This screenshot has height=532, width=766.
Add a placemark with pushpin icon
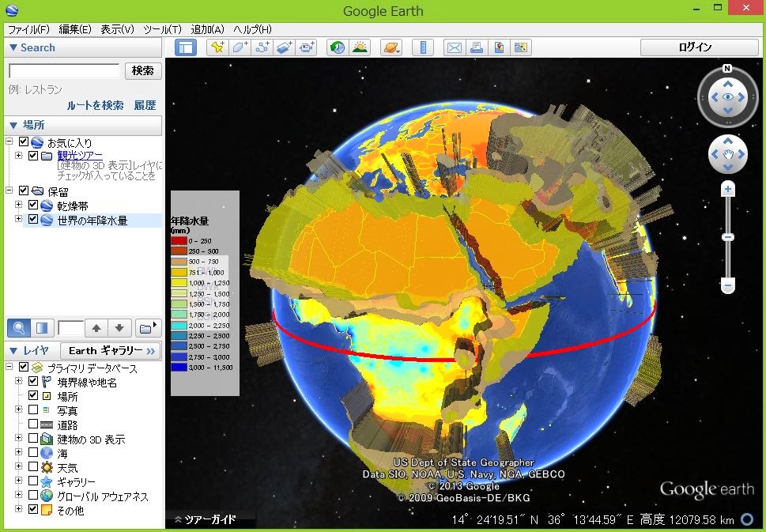217,47
